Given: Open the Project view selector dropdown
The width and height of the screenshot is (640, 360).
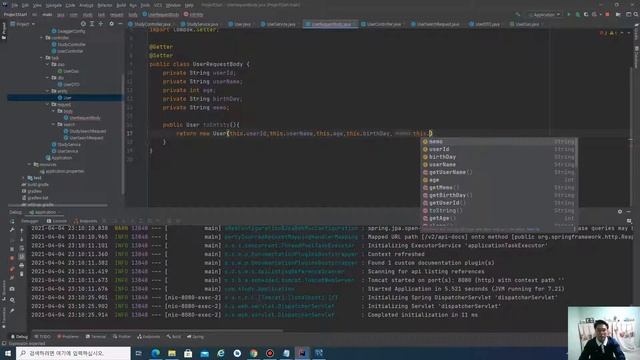Looking at the screenshot, I should (x=23, y=24).
